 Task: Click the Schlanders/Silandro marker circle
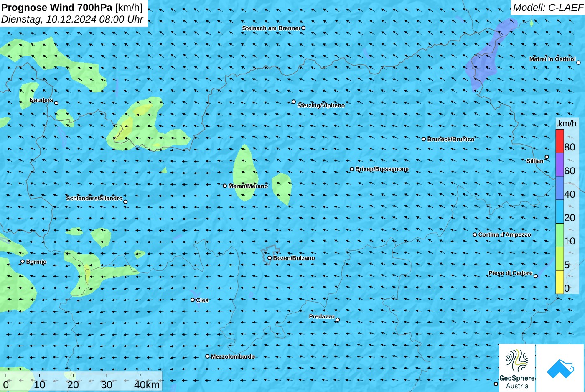point(125,202)
